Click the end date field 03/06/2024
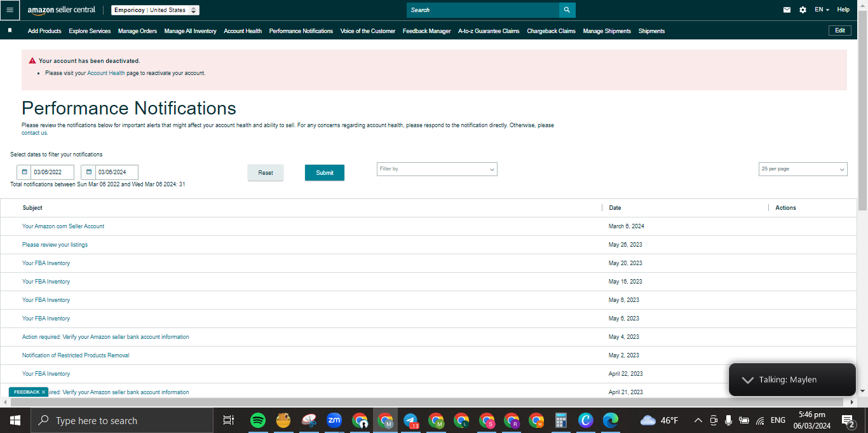The height and width of the screenshot is (433, 868). click(x=117, y=172)
